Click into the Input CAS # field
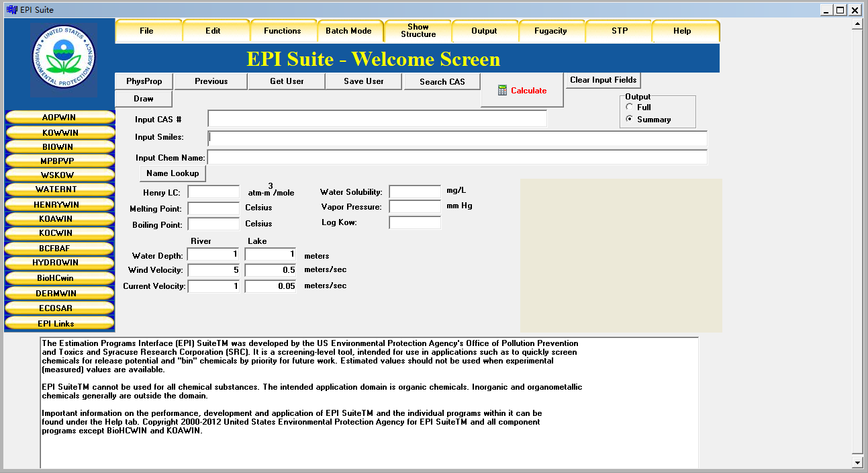The height and width of the screenshot is (473, 868). click(x=377, y=119)
